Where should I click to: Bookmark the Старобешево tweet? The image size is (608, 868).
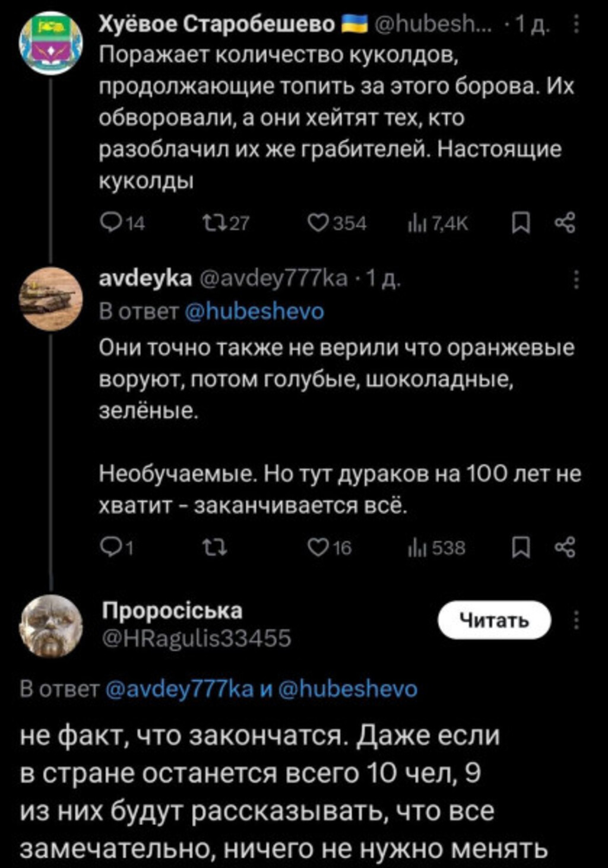(x=521, y=223)
